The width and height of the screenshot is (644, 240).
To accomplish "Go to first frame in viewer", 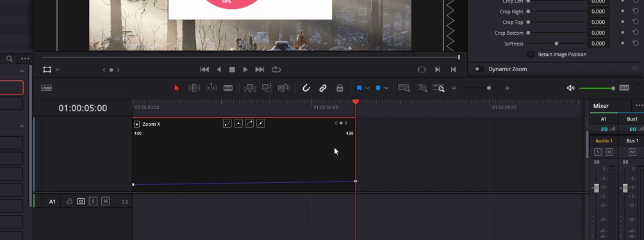I will coord(204,69).
